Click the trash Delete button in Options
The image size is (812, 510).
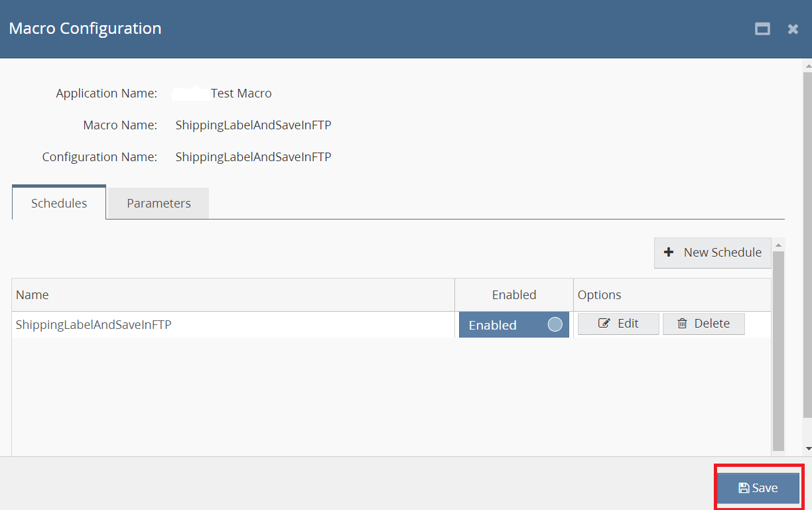(x=703, y=324)
